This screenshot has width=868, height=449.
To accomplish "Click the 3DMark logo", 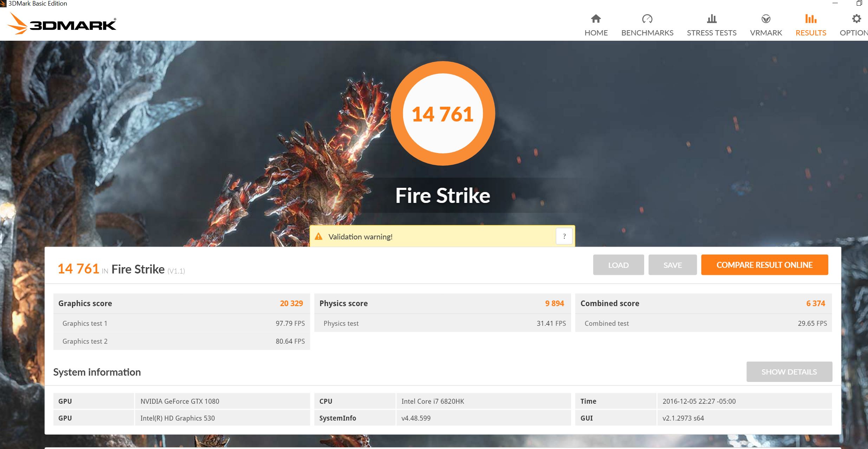I will click(62, 24).
